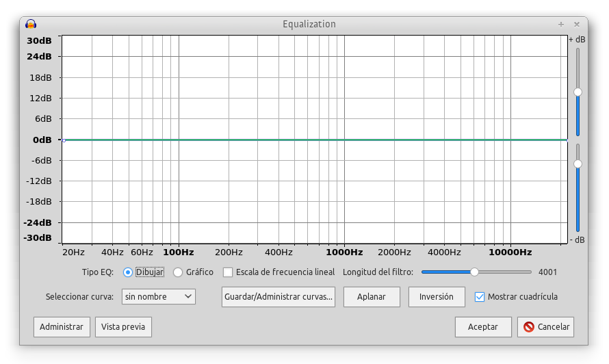Click the Equalization title bar text
Image resolution: width=609 pixels, height=364 pixels.
pos(309,24)
